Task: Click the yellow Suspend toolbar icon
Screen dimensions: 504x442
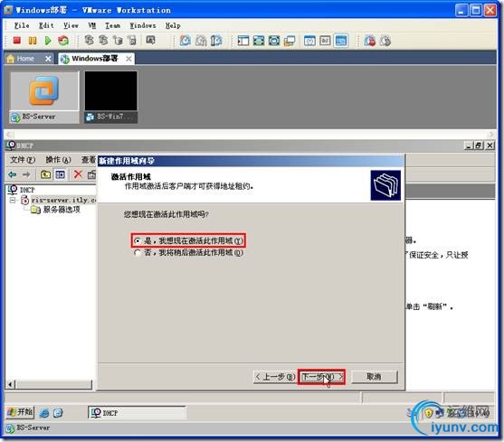Action: tap(33, 41)
